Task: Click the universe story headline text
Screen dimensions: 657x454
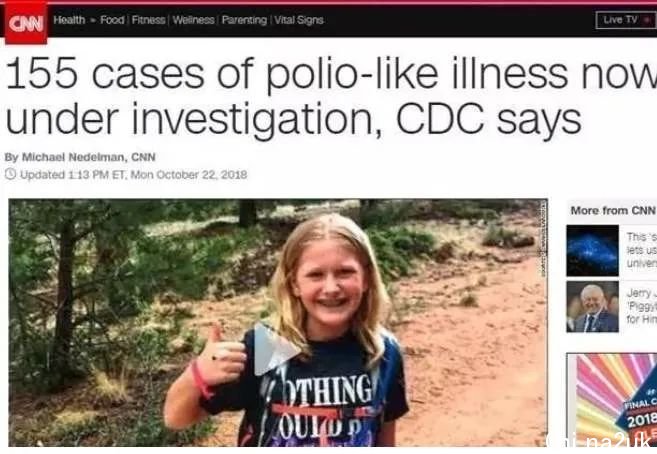Action: (641, 250)
